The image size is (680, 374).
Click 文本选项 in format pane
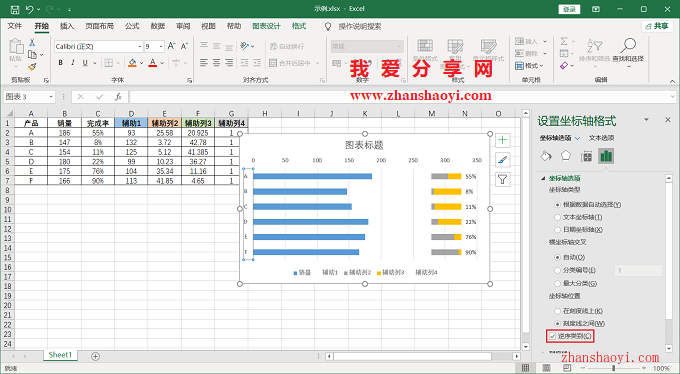pos(601,138)
